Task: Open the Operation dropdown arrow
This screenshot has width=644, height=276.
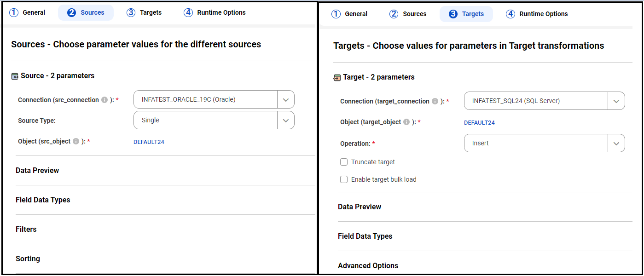Action: click(616, 143)
